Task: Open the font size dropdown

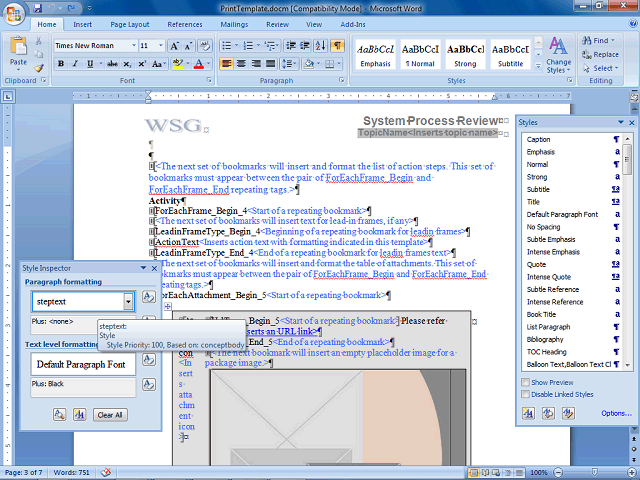Action: click(161, 45)
